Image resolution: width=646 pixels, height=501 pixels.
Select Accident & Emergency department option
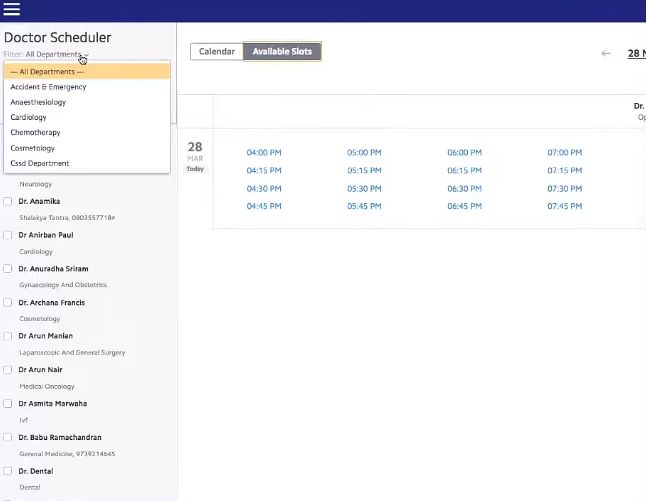pyautogui.click(x=87, y=87)
